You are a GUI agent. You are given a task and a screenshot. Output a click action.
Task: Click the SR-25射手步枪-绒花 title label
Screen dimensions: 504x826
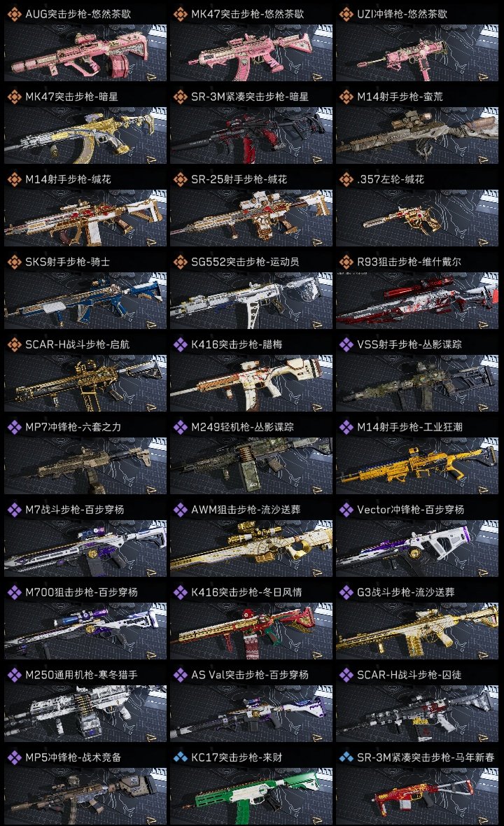(x=239, y=179)
